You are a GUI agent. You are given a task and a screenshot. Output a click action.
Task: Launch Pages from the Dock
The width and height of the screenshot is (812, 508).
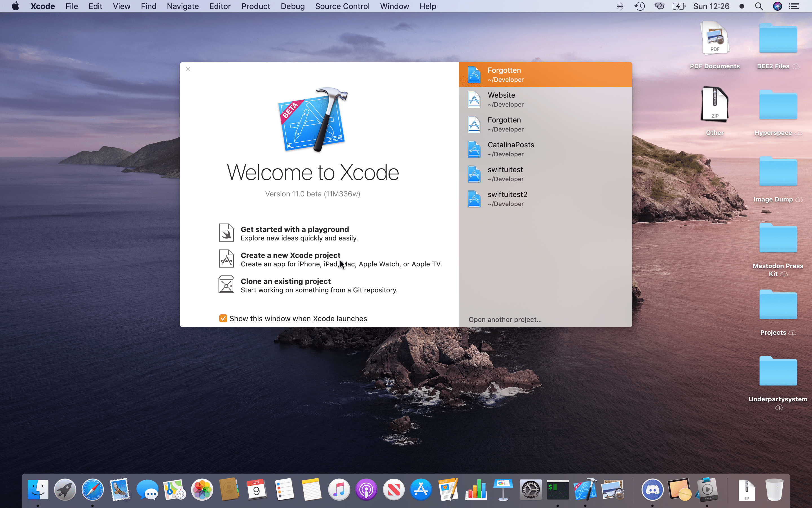[449, 489]
